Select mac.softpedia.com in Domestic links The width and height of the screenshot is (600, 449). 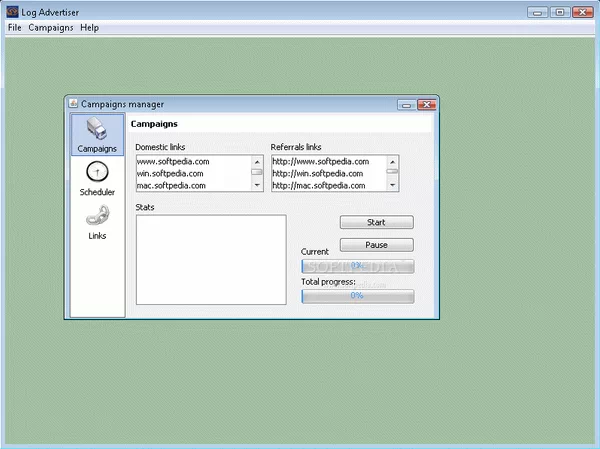point(171,186)
